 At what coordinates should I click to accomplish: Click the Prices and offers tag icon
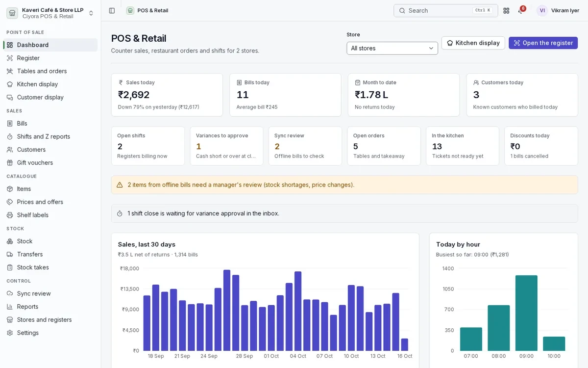click(x=10, y=202)
